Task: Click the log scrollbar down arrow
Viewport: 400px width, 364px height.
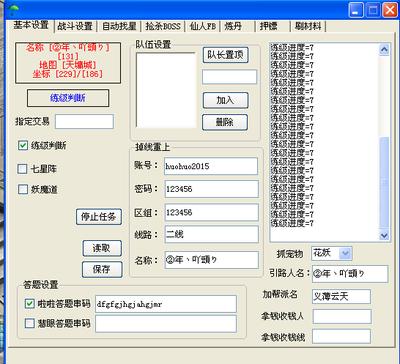Action: click(384, 236)
